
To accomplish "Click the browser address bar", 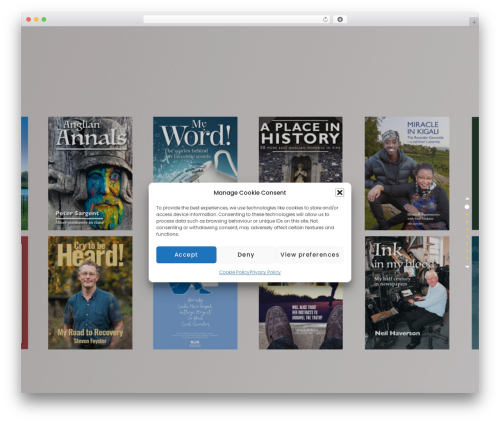I will tap(236, 19).
